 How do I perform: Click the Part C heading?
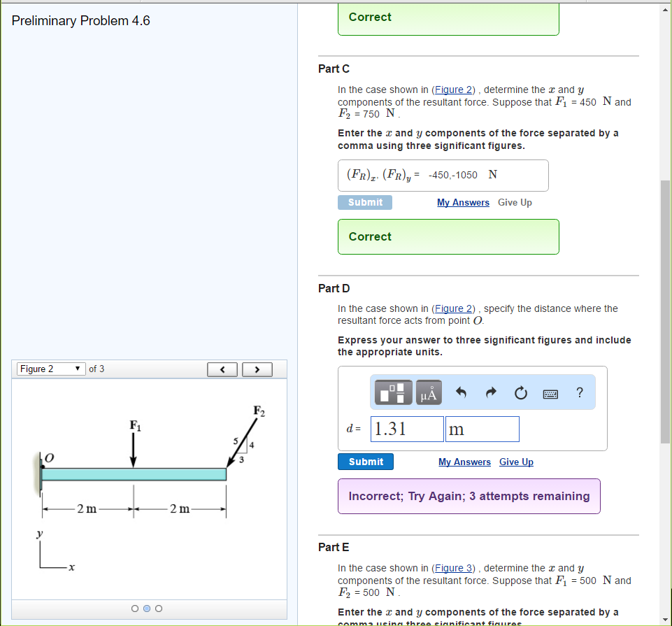click(334, 69)
